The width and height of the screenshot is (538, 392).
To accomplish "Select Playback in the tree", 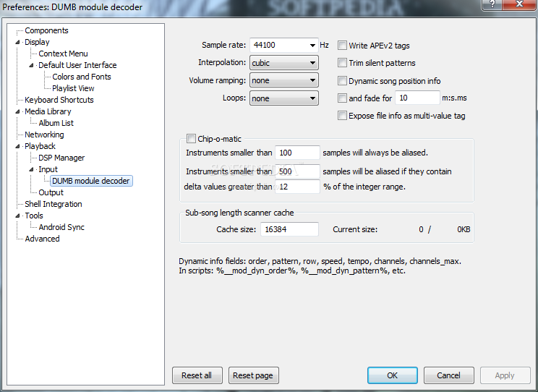I will click(x=40, y=146).
